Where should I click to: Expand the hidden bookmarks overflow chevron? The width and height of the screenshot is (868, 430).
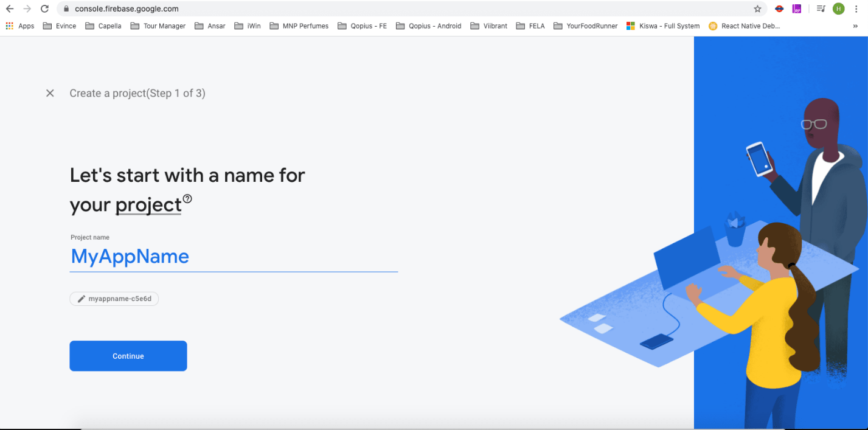pyautogui.click(x=855, y=26)
